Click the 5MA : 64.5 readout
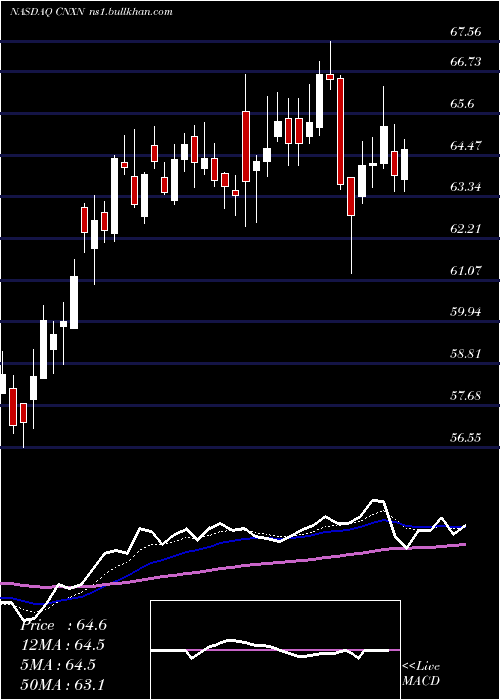The width and height of the screenshot is (500, 700). click(x=58, y=665)
